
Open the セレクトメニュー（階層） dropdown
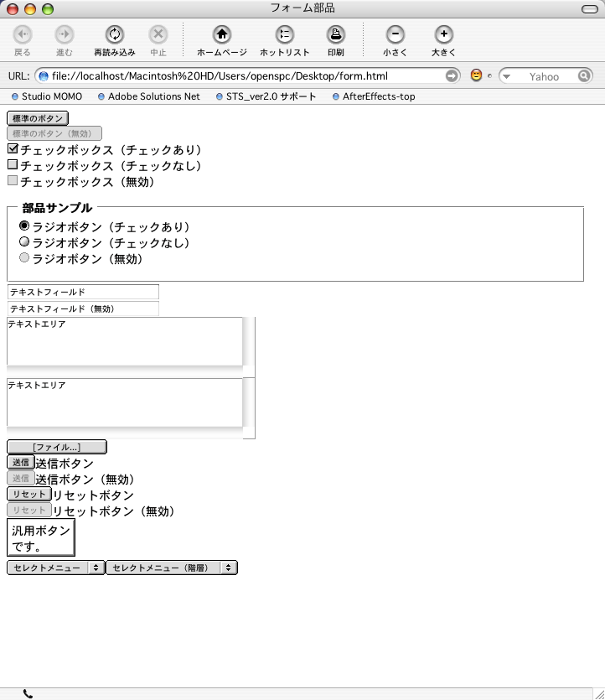pyautogui.click(x=172, y=568)
